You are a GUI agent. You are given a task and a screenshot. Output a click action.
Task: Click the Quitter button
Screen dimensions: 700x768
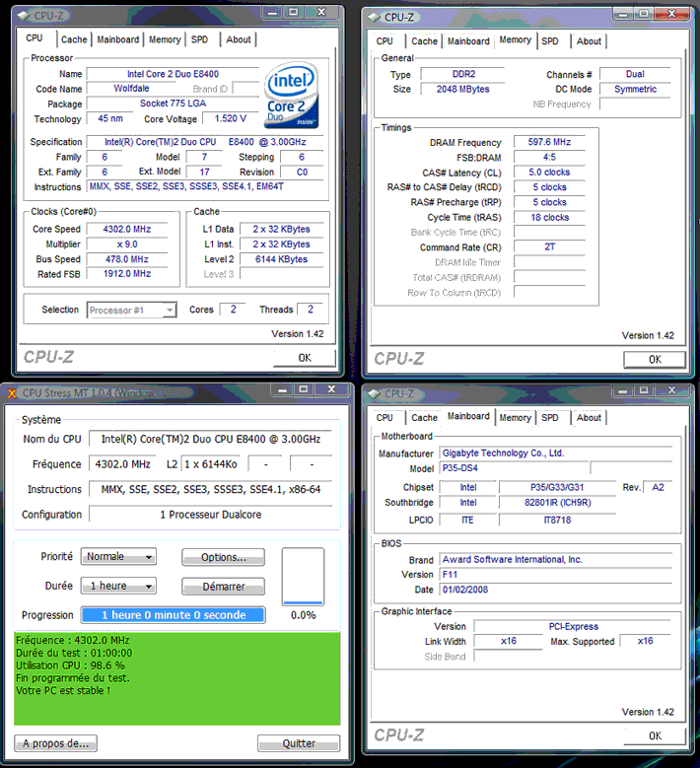[x=299, y=743]
